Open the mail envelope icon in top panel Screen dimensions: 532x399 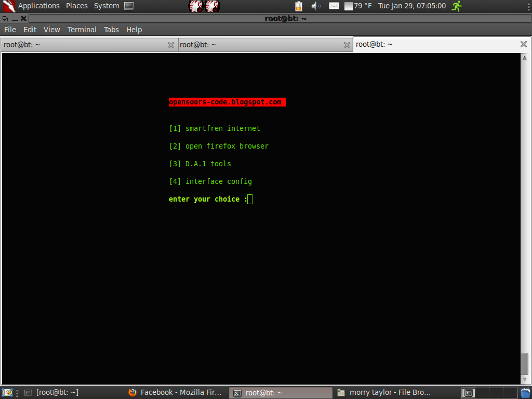(333, 6)
